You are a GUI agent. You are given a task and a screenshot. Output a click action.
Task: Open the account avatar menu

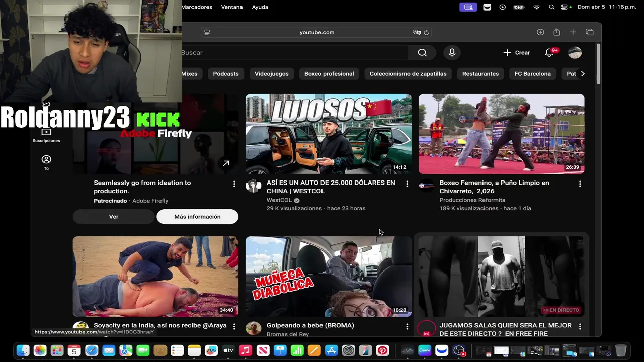point(575,53)
